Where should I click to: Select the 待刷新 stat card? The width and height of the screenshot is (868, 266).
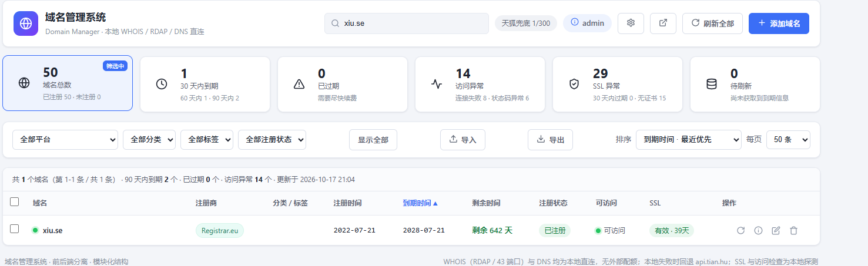tap(755, 84)
